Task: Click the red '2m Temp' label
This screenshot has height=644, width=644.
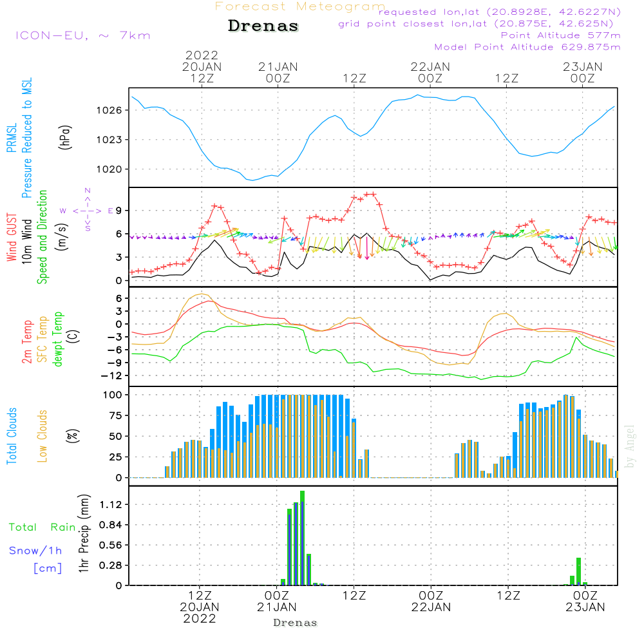Action: click(x=26, y=342)
